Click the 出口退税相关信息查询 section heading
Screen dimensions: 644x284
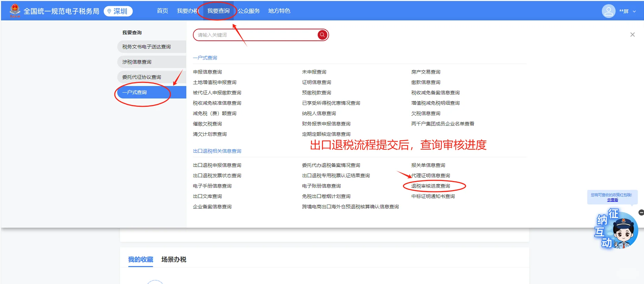point(217,151)
